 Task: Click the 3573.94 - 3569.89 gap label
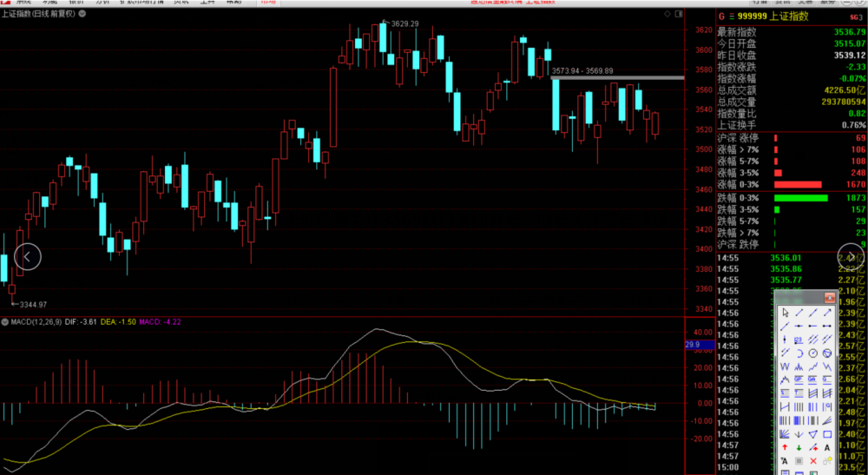pyautogui.click(x=582, y=71)
